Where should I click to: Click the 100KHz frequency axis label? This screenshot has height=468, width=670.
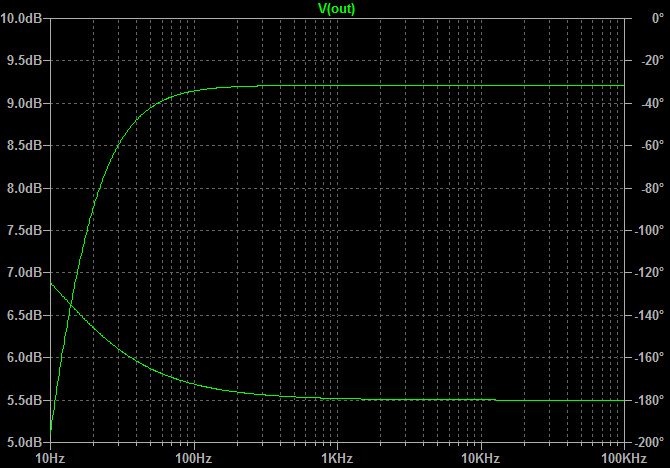624,459
